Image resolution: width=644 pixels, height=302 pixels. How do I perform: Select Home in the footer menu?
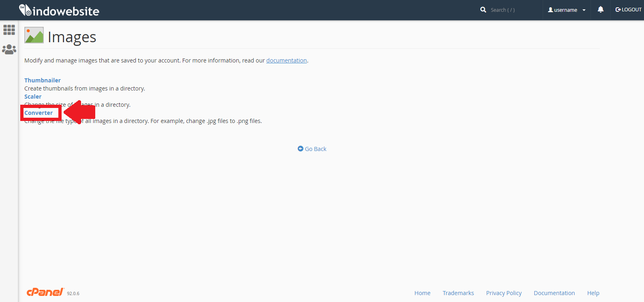pyautogui.click(x=422, y=293)
